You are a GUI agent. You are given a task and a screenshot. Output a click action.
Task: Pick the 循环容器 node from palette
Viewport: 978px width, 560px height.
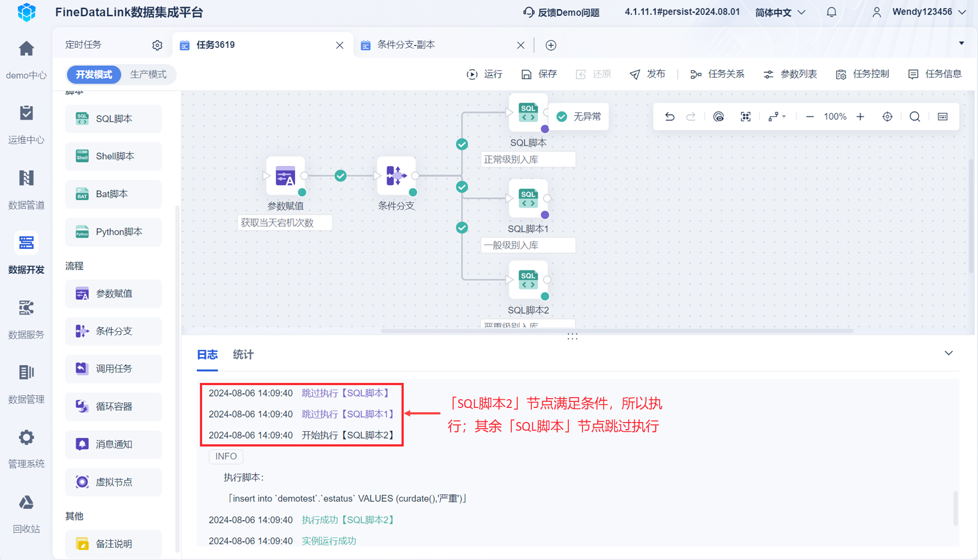(x=114, y=407)
